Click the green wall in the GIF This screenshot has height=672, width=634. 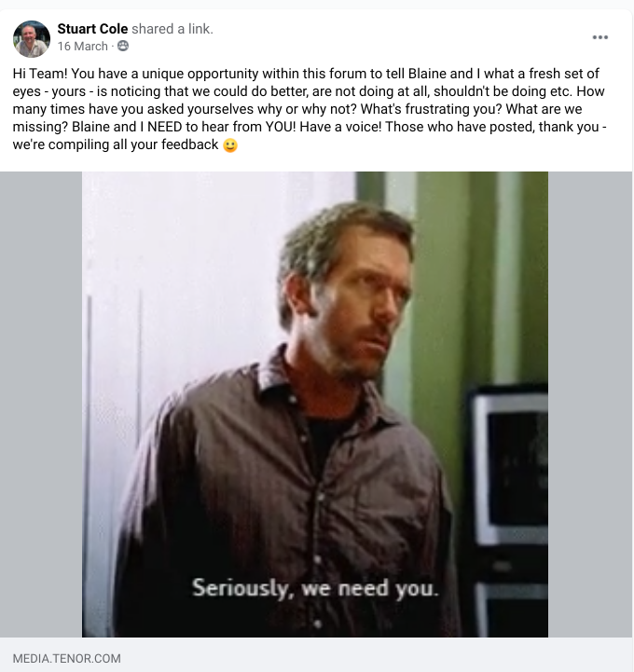tap(442, 279)
